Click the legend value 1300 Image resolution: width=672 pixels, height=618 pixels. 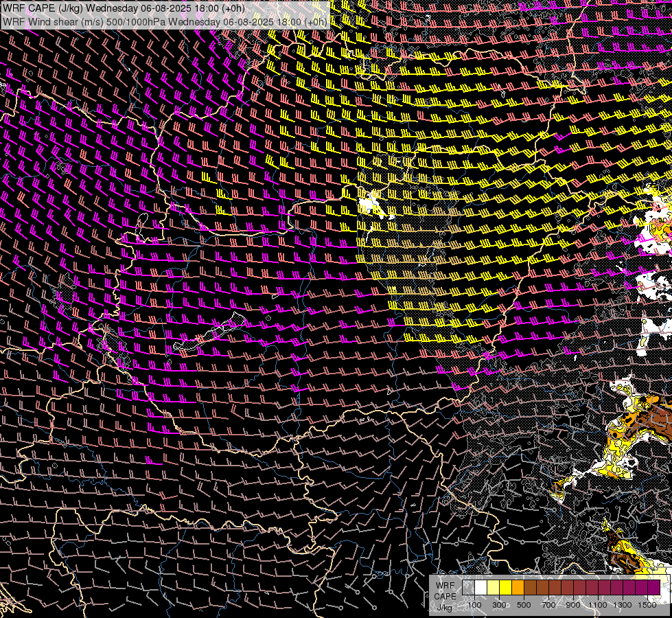coord(623,605)
